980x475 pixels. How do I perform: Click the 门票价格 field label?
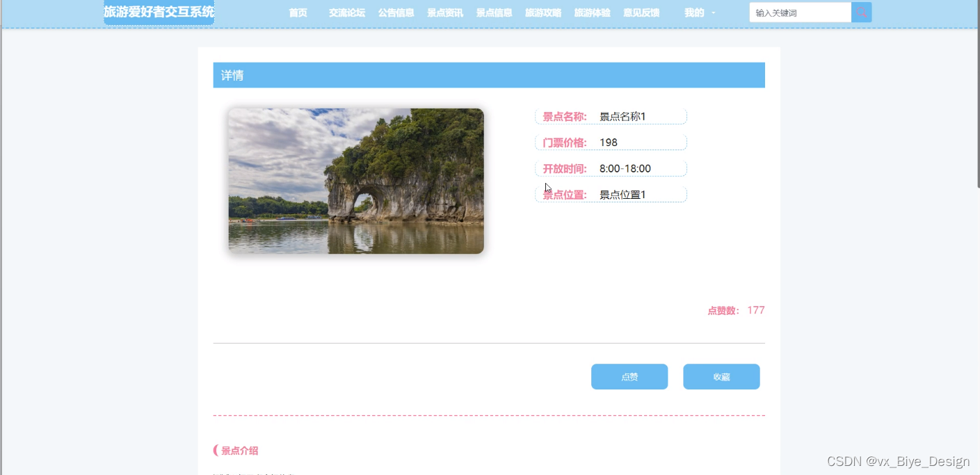[565, 143]
